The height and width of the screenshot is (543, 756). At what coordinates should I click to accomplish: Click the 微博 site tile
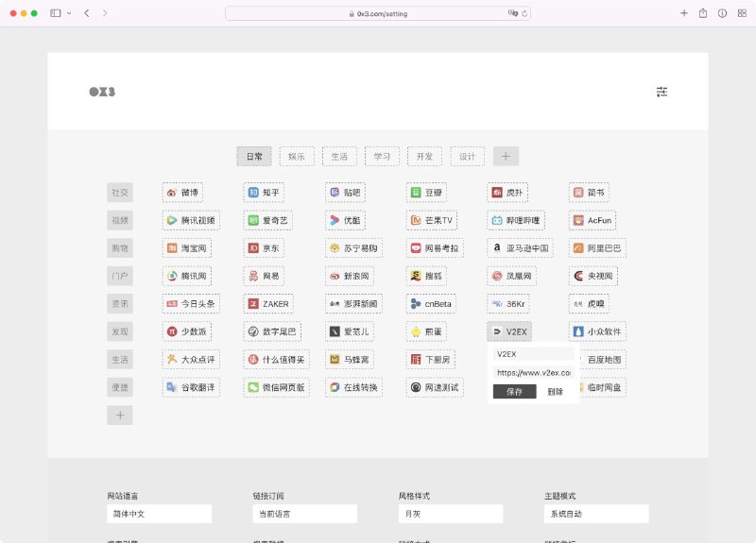tap(182, 193)
